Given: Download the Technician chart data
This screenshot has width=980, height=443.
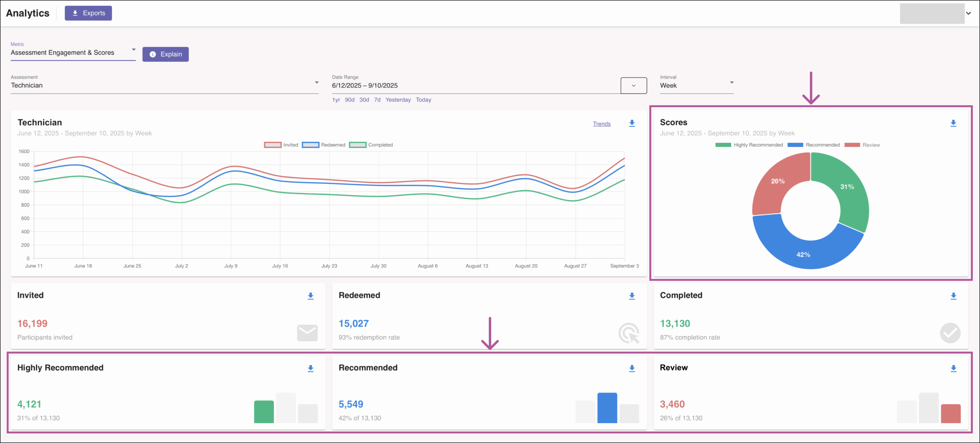Looking at the screenshot, I should pyautogui.click(x=632, y=123).
